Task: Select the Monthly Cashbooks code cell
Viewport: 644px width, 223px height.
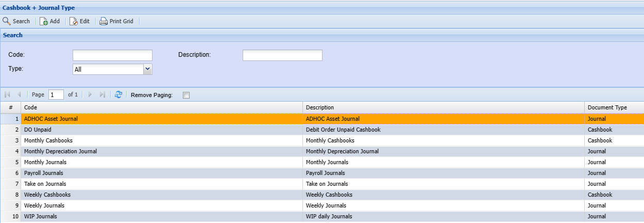Action: (162, 140)
